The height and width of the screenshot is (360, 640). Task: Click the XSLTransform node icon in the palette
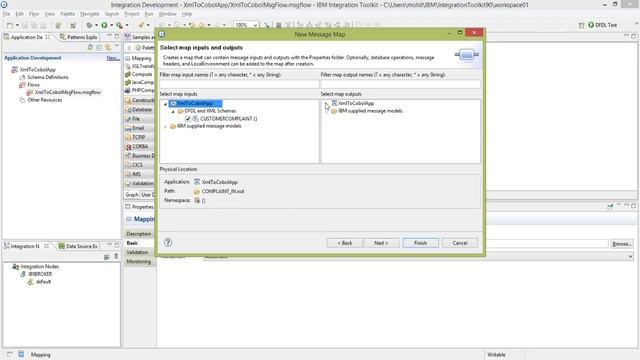coord(128,66)
